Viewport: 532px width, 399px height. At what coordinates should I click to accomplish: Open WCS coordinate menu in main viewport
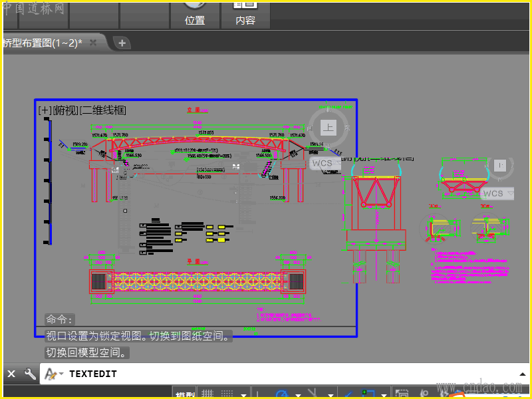pos(325,163)
